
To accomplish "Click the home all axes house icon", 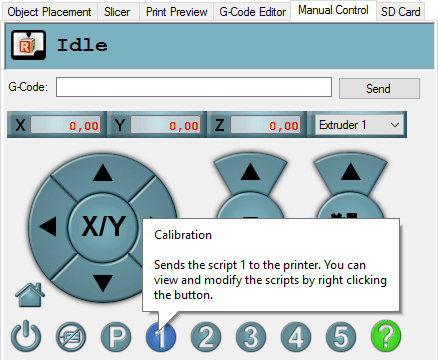I will click(30, 295).
